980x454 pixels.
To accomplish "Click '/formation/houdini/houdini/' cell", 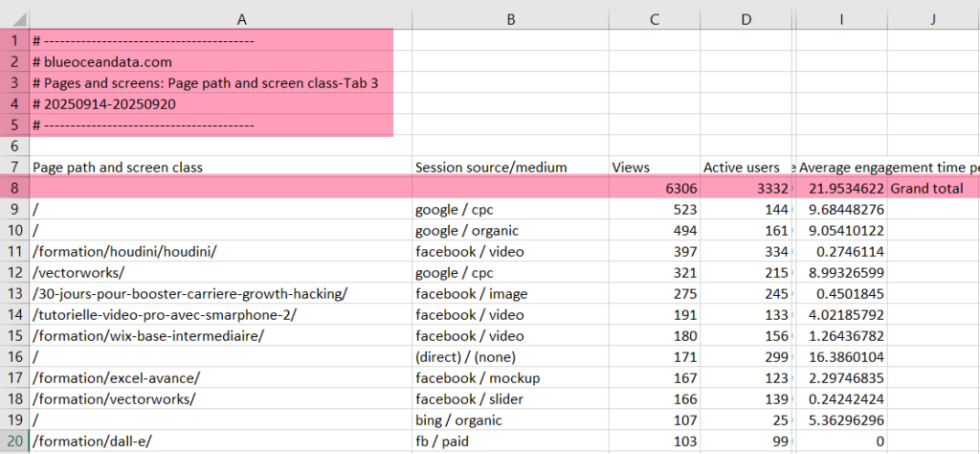I will [221, 251].
